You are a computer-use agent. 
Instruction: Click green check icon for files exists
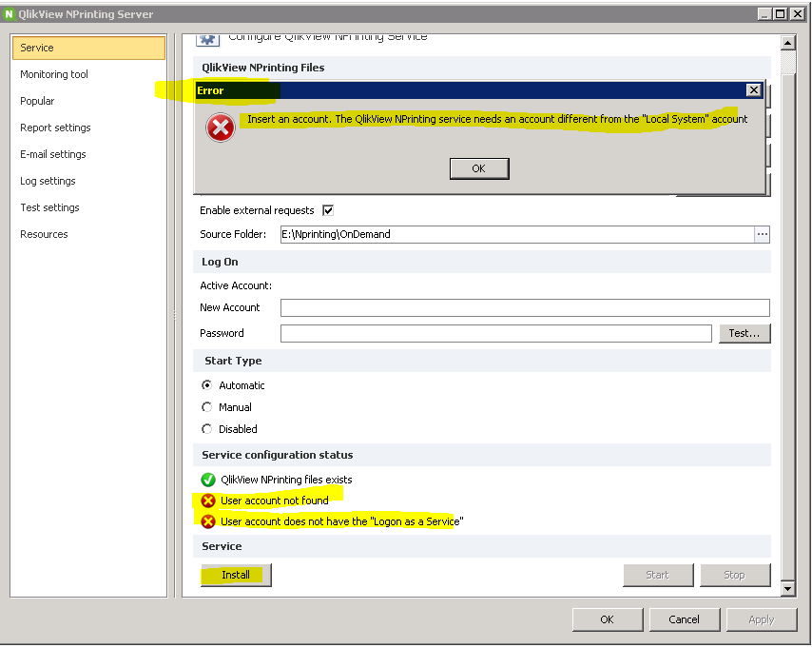pyautogui.click(x=208, y=480)
